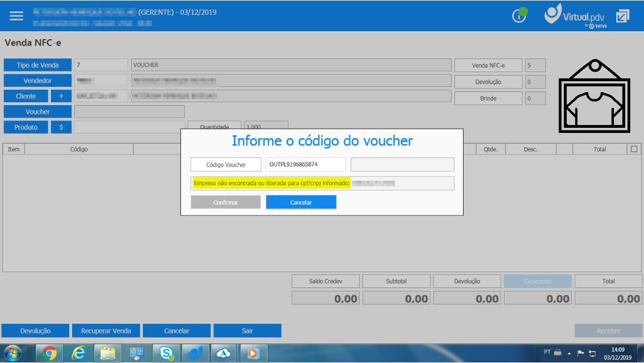
Task: Click the network tray icon
Action: pyautogui.click(x=592, y=353)
